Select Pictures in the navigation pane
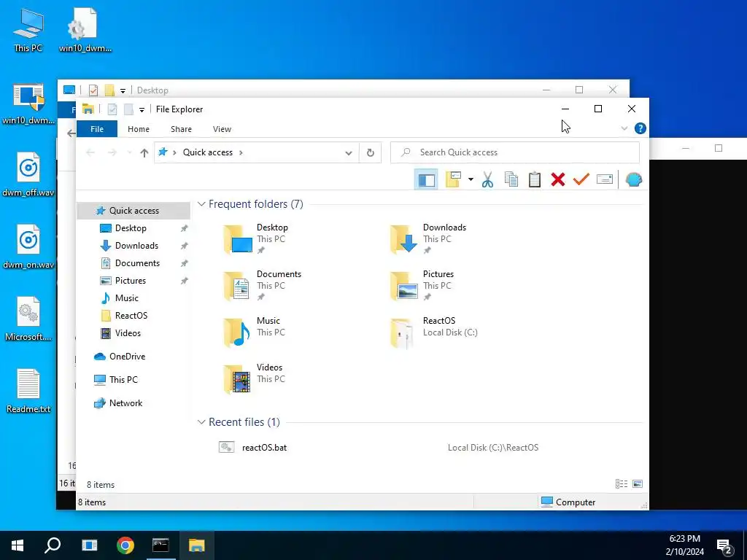Screen dimensions: 747x560 pos(130,281)
